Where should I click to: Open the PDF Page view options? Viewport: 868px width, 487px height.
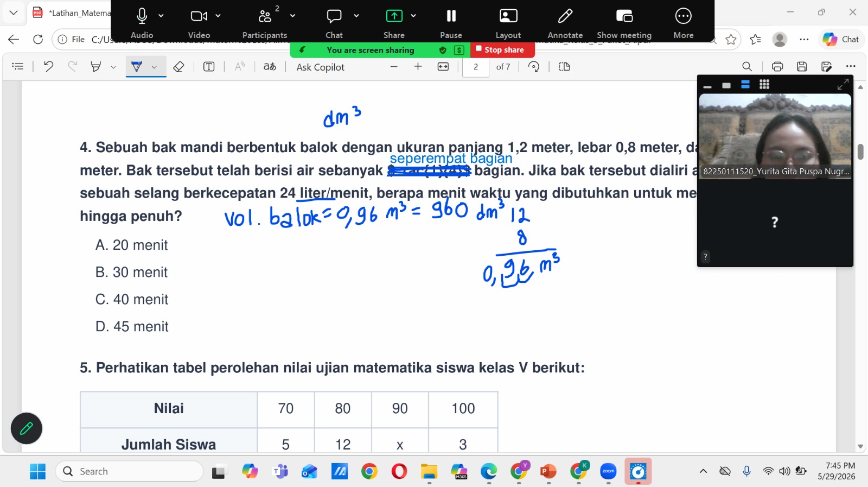tap(564, 67)
